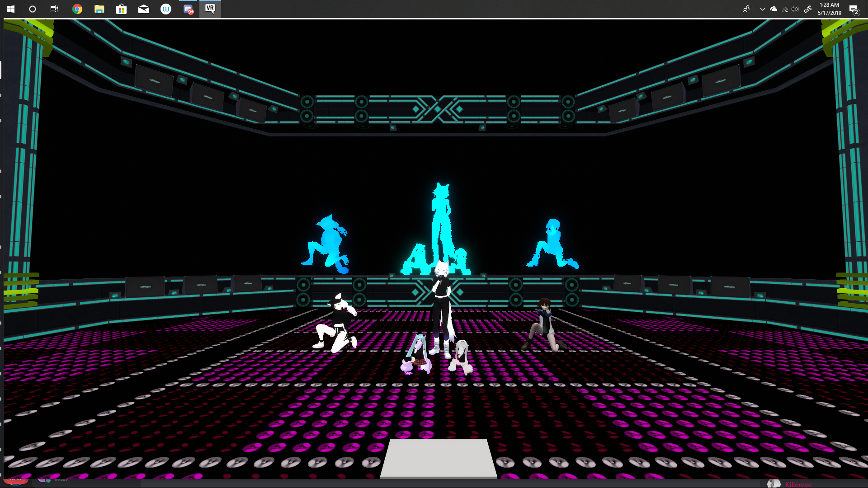This screenshot has width=868, height=488.
Task: Click the Killereve username at bottom
Action: coord(798,484)
